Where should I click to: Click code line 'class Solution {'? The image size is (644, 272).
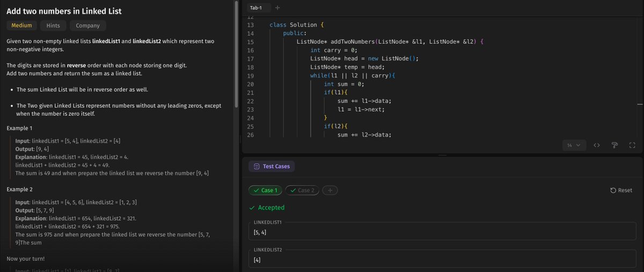pos(297,25)
